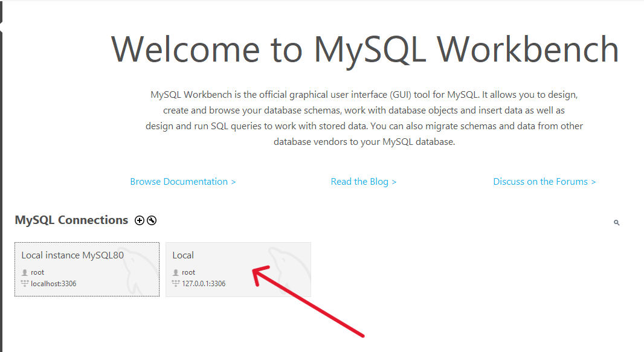
Task: Click the localhost:3306 host text
Action: [x=53, y=284]
